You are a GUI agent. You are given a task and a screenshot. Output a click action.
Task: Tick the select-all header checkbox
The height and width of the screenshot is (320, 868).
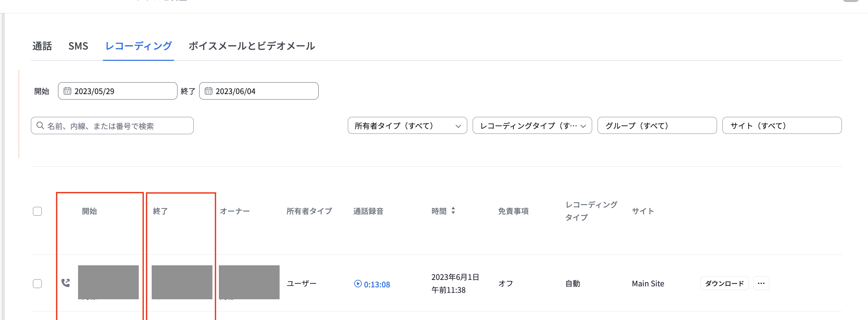(37, 211)
